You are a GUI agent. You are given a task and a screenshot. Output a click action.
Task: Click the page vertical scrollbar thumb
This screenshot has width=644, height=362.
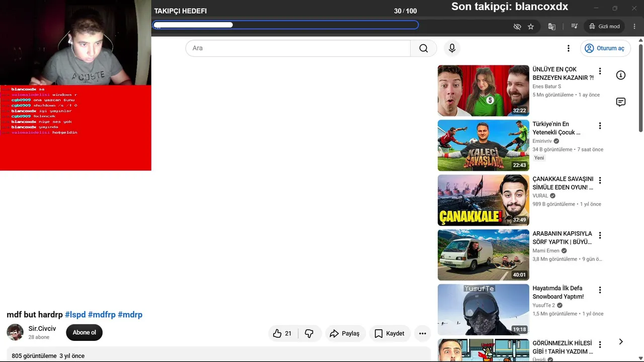(641, 88)
